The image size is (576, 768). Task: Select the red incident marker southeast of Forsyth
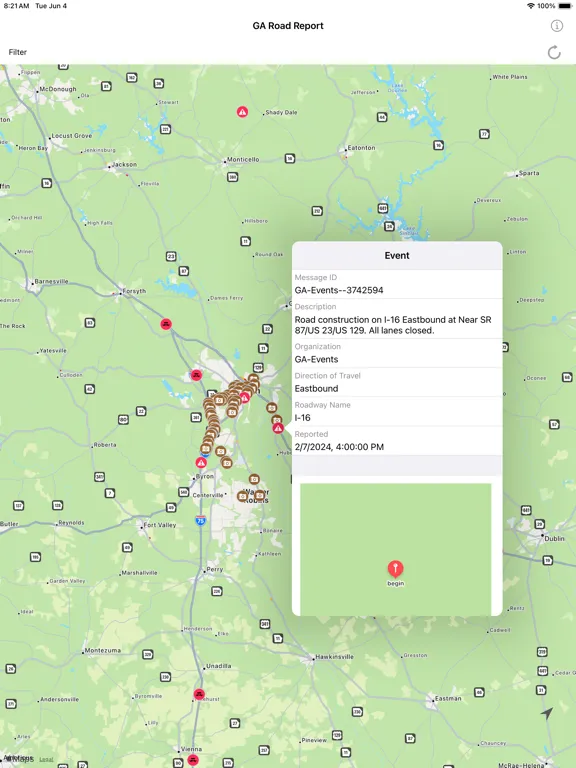[166, 324]
